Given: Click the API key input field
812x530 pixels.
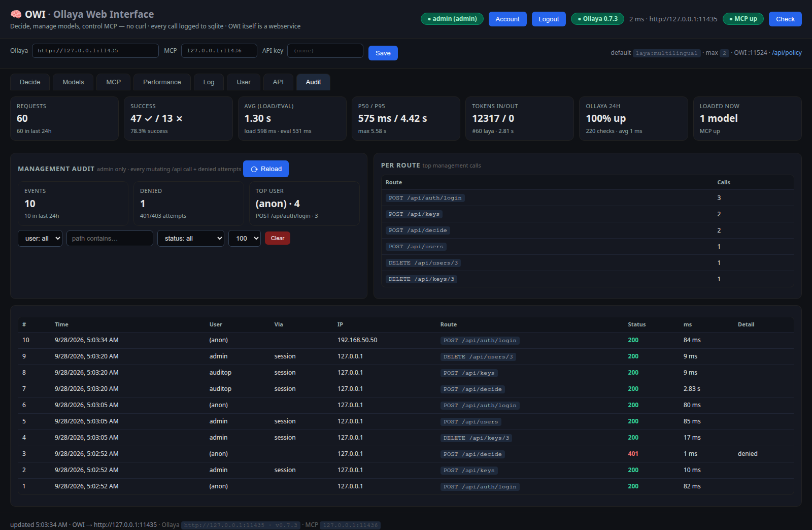Looking at the screenshot, I should (x=325, y=51).
